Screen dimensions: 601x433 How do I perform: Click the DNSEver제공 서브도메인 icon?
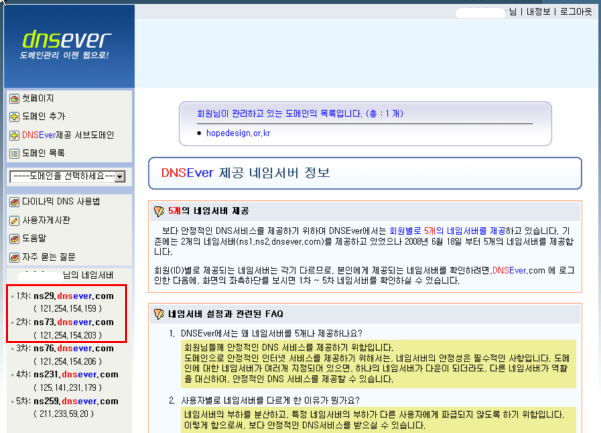(x=14, y=135)
